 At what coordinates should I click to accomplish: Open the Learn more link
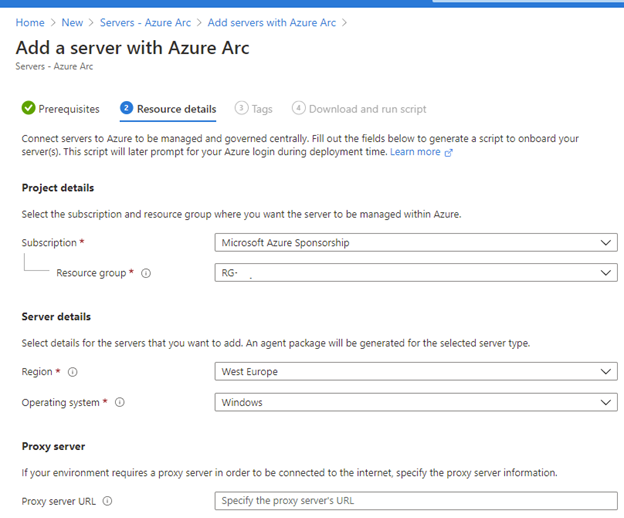414,152
